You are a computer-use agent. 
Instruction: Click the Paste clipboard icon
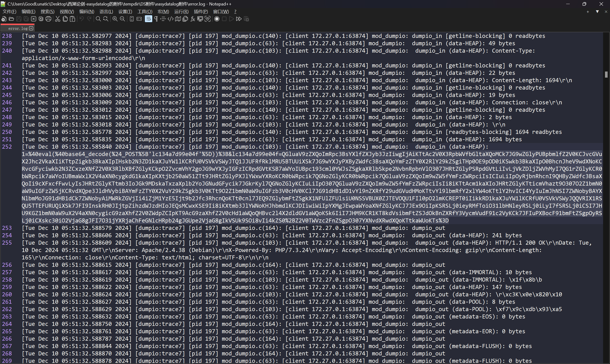point(72,19)
